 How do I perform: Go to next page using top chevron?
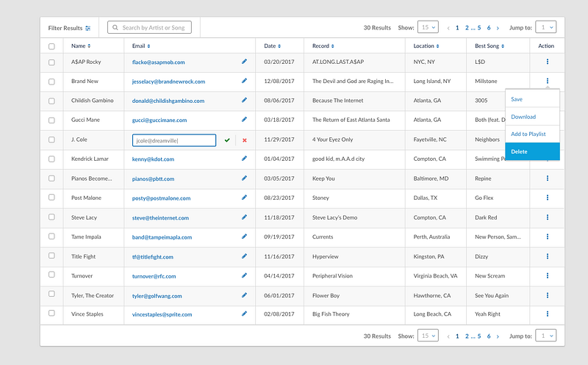coord(498,28)
